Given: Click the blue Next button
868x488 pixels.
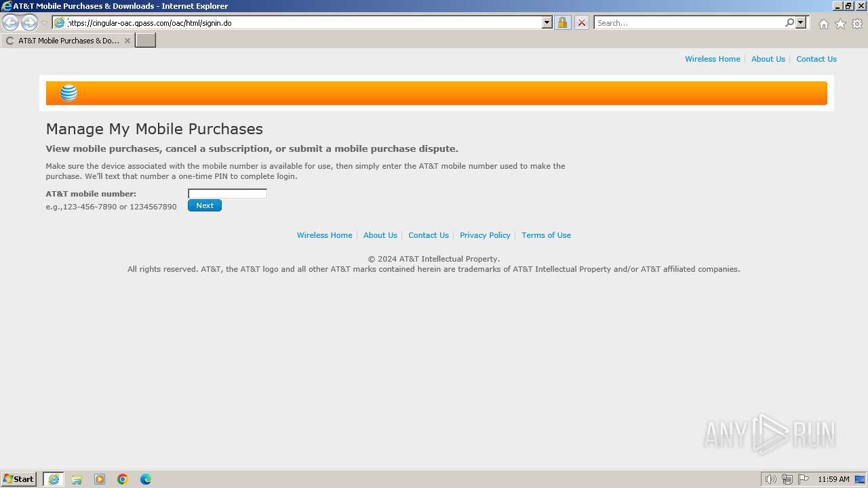Looking at the screenshot, I should tap(205, 205).
